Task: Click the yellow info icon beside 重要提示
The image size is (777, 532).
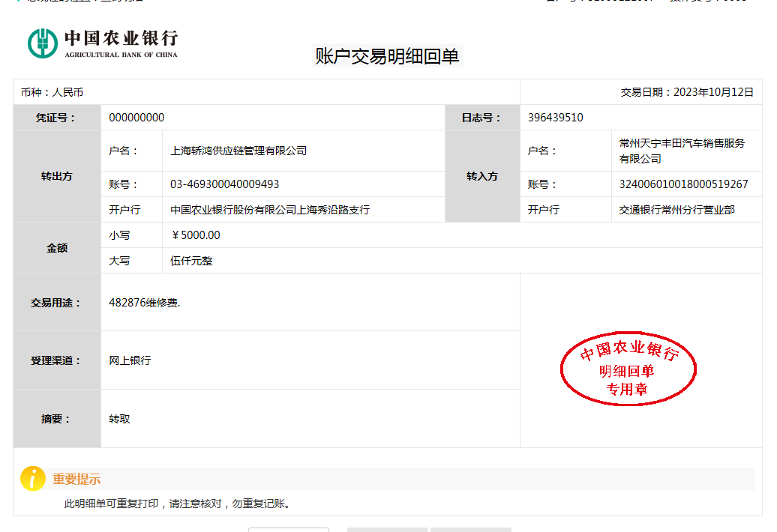Action: coord(33,478)
